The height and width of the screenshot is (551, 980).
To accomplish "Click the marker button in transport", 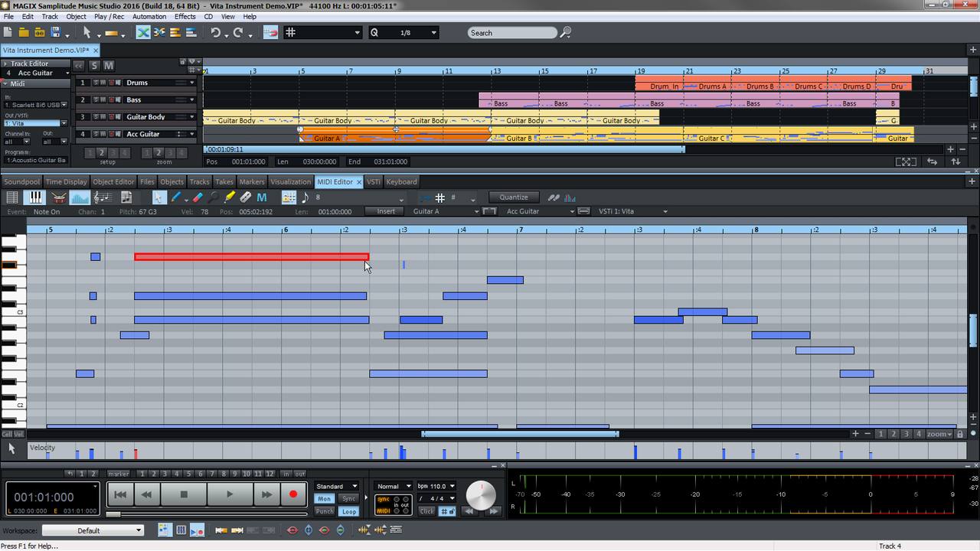I will [x=119, y=474].
